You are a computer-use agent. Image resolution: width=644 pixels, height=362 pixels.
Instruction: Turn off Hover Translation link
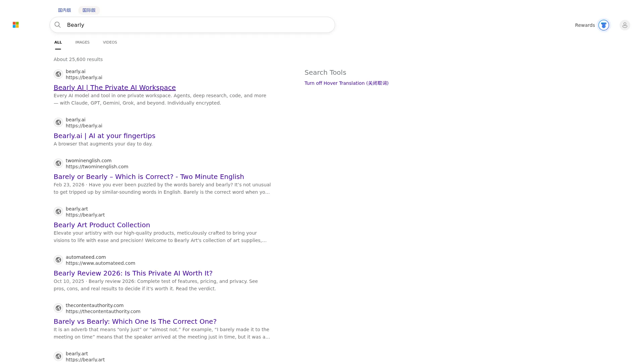(x=346, y=83)
